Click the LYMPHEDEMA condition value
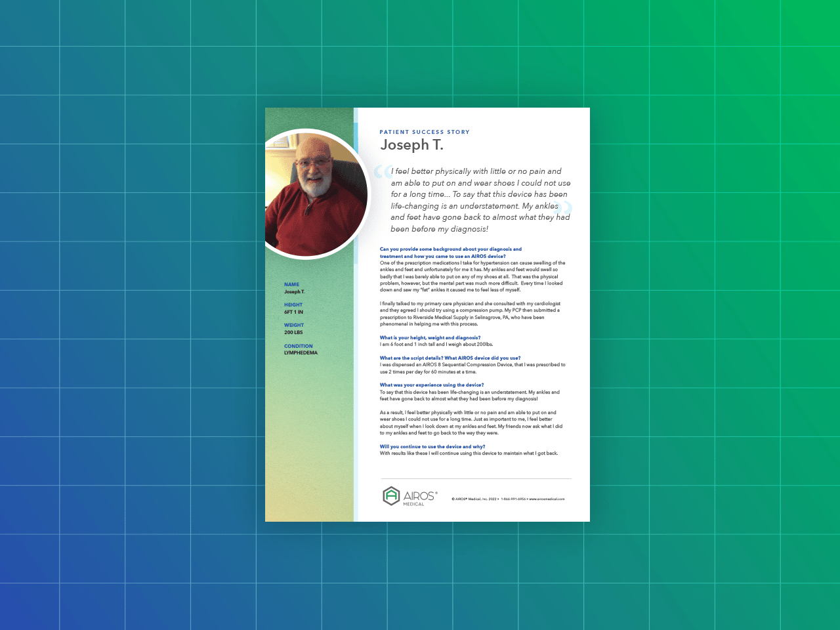Image resolution: width=840 pixels, height=630 pixels. pos(301,353)
